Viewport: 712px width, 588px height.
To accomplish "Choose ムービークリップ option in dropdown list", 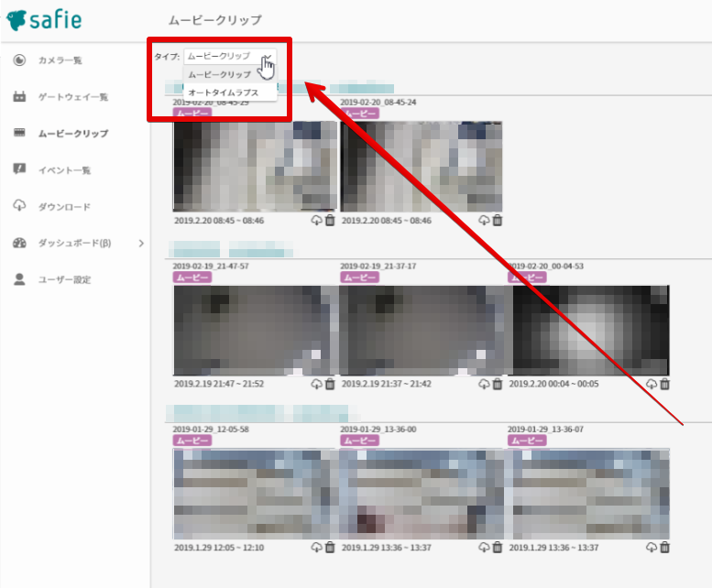I will pyautogui.click(x=230, y=74).
